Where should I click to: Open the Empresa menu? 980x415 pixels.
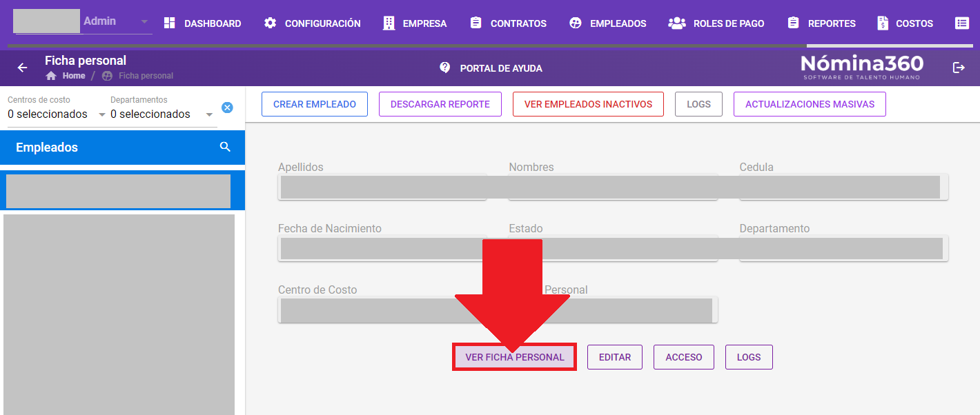point(415,23)
